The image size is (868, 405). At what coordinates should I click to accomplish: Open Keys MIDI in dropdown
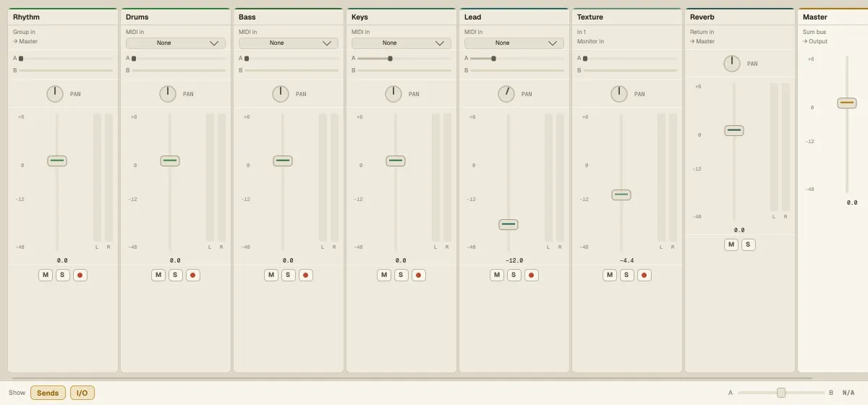click(x=401, y=43)
